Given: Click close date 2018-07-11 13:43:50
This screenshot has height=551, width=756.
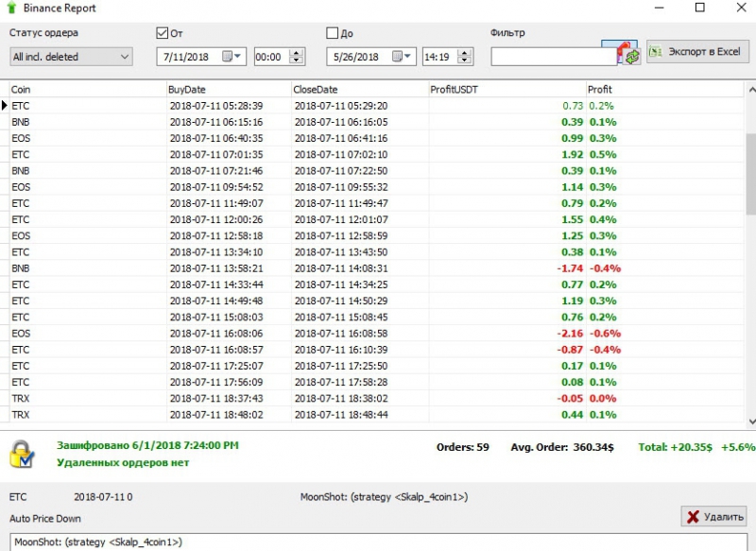Looking at the screenshot, I should coord(341,252).
